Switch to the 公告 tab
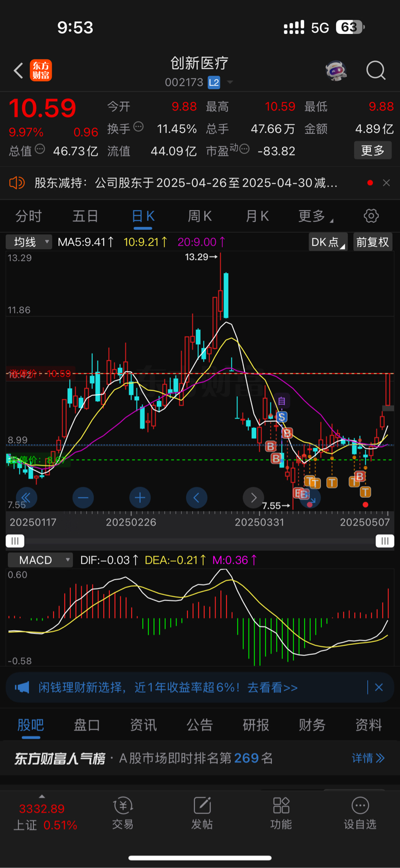400x868 pixels. [200, 725]
